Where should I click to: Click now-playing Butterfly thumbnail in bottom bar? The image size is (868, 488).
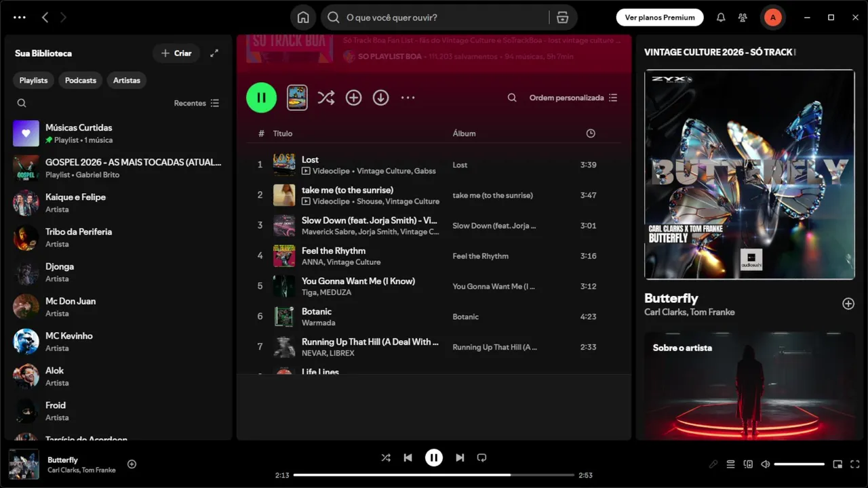coord(24,464)
